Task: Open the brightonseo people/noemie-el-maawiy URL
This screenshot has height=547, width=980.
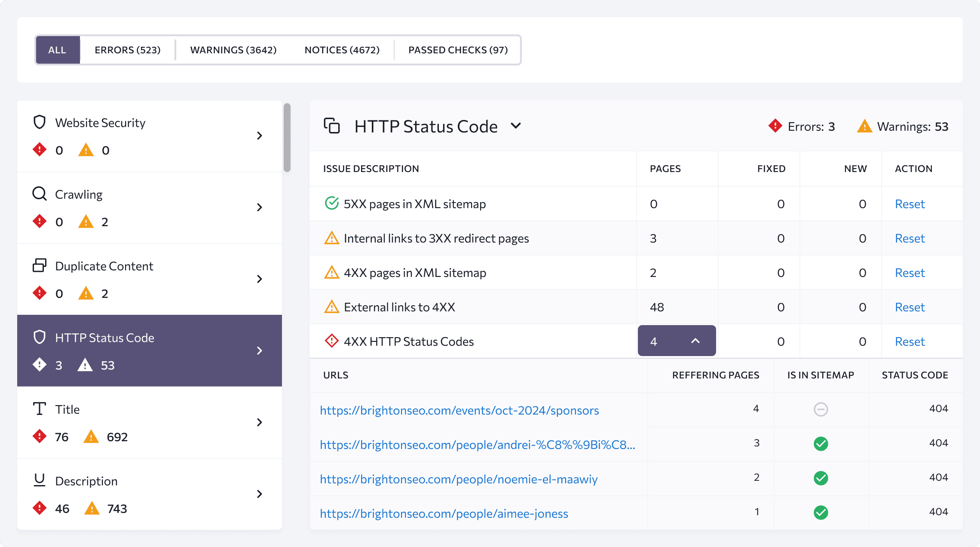Action: tap(459, 479)
